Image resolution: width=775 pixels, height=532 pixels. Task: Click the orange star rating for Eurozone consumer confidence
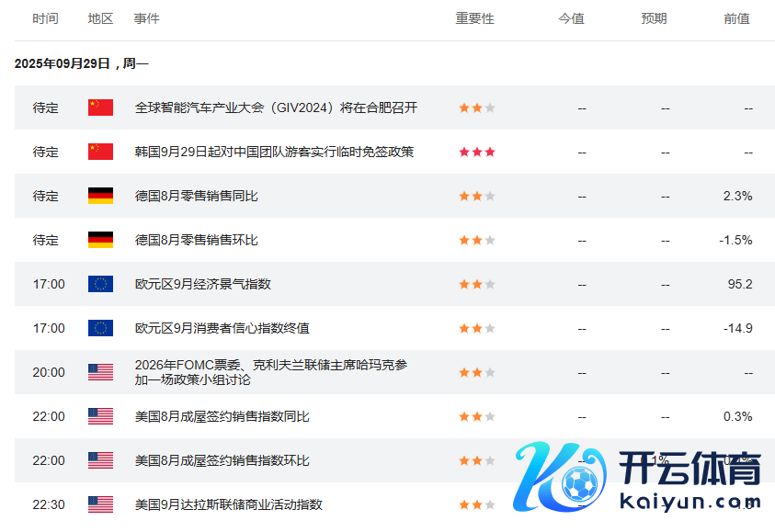coord(475,328)
